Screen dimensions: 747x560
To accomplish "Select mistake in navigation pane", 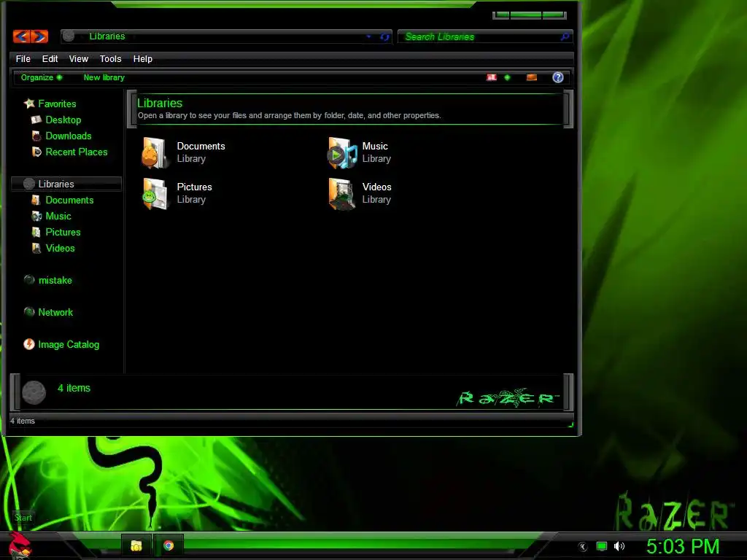I will coord(55,281).
